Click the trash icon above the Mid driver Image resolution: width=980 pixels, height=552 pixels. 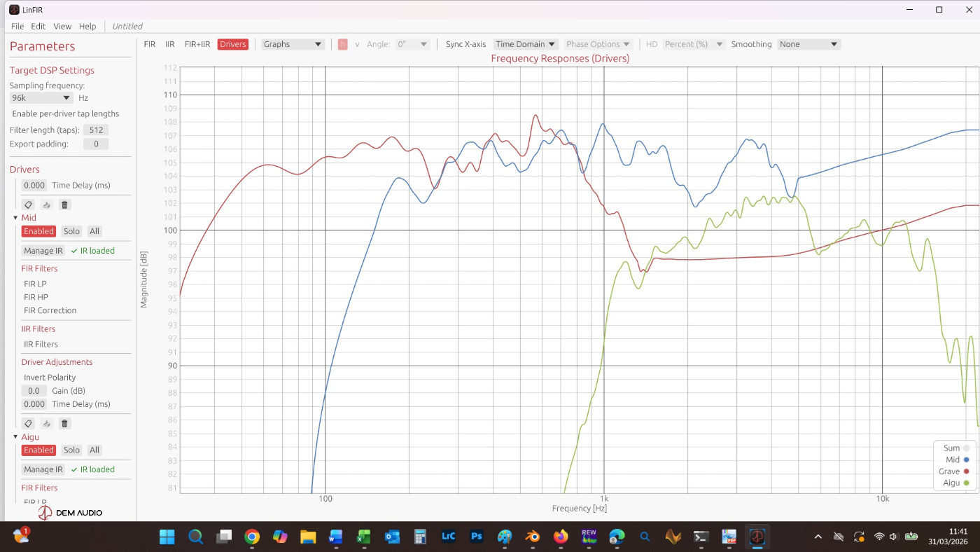(x=64, y=205)
